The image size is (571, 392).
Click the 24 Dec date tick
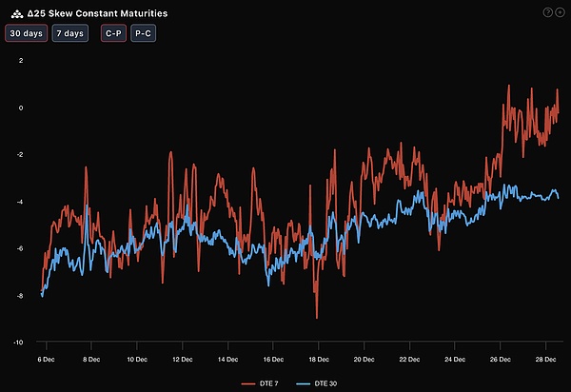point(454,360)
